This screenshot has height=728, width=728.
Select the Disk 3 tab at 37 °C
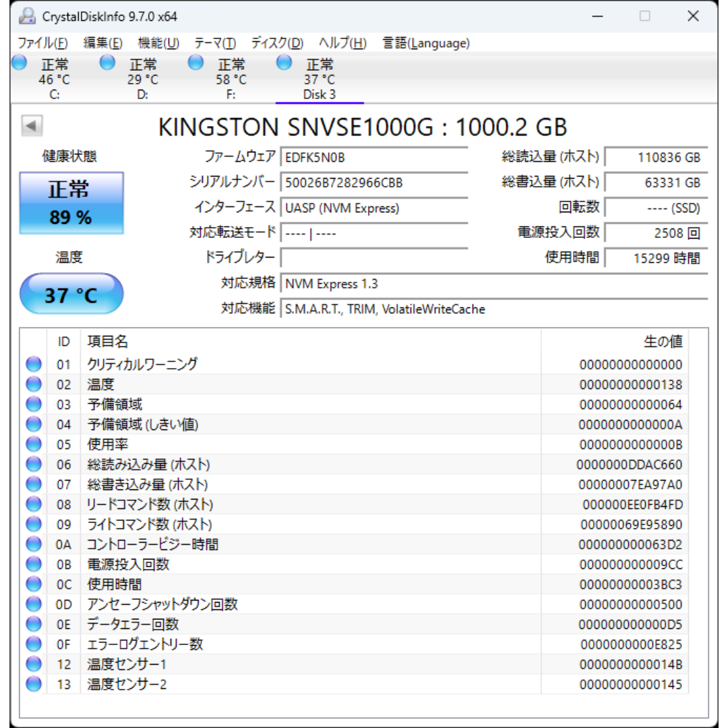coord(320,78)
